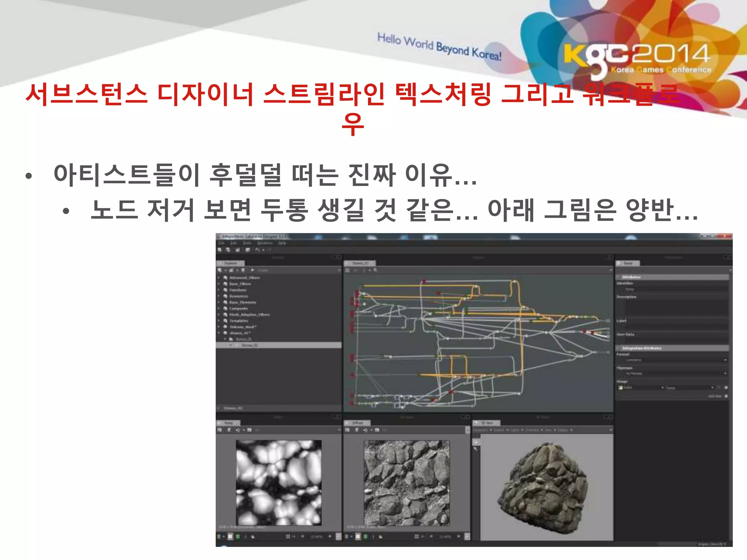The image size is (747, 560).
Task: Click the diffuse rock texture preview
Action: point(407,483)
